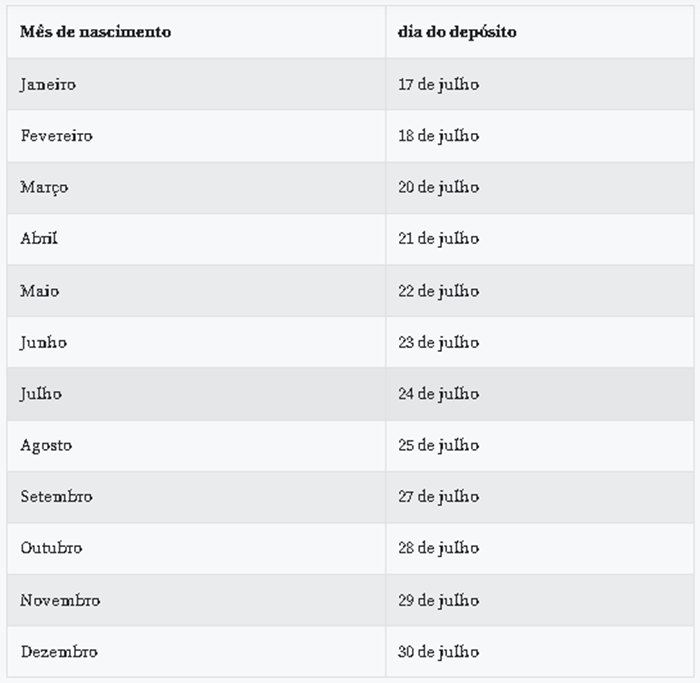Click the "20 de julho" cell
Viewport: 700px width, 683px height.
[x=438, y=188]
